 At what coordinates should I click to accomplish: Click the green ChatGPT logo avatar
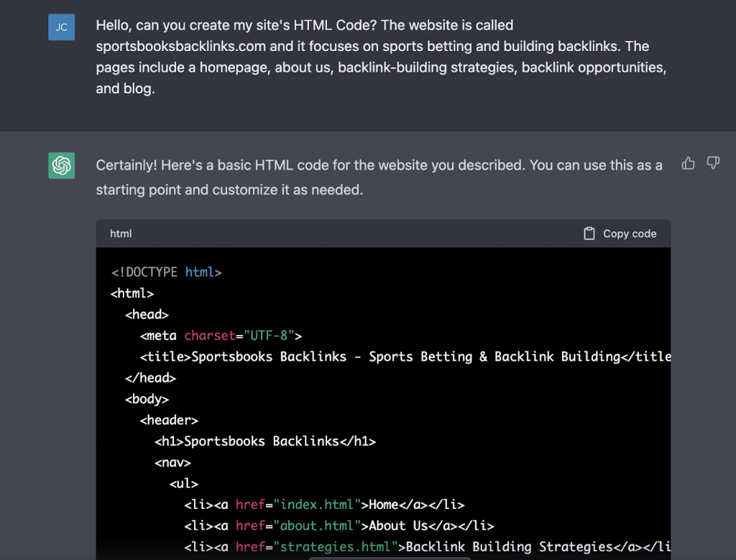click(x=62, y=166)
